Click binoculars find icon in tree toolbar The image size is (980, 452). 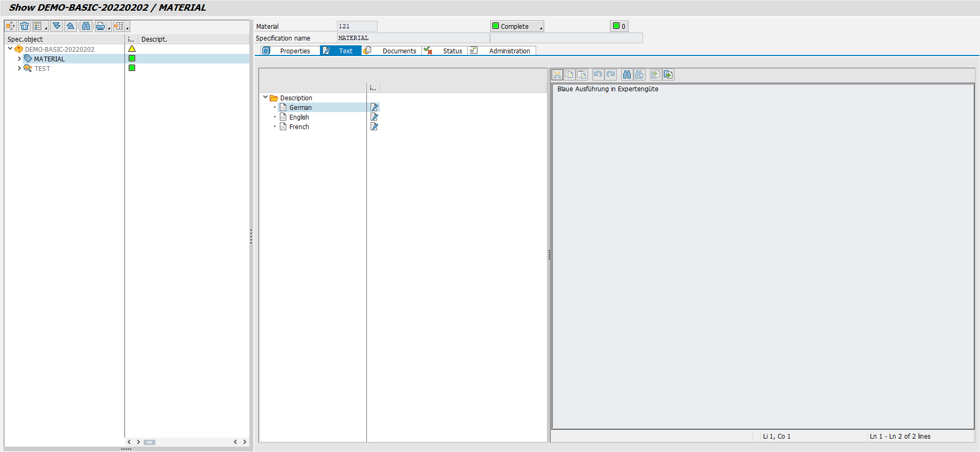pyautogui.click(x=86, y=26)
